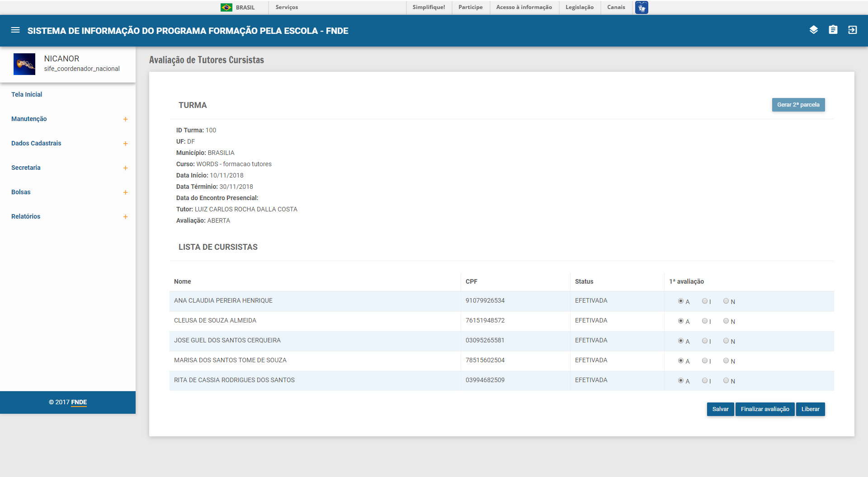
Task: Click Finalizar avaliação button
Action: pyautogui.click(x=764, y=409)
